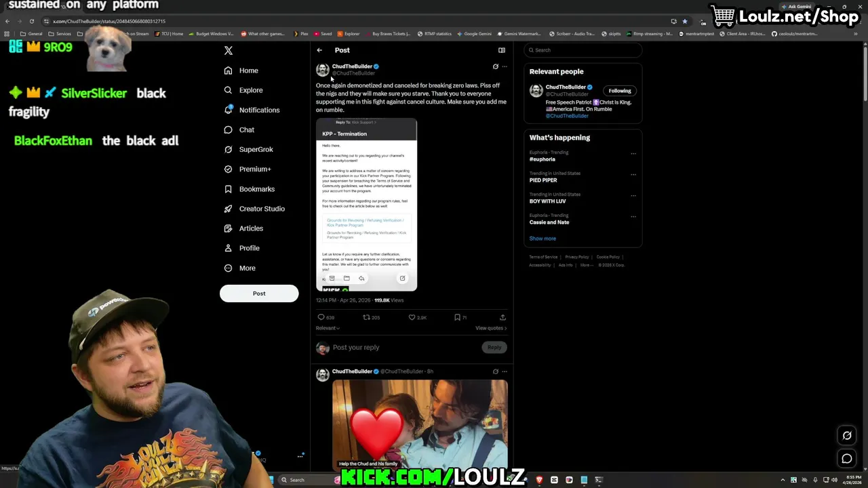
Task: Open Home in the sidebar
Action: coord(241,70)
